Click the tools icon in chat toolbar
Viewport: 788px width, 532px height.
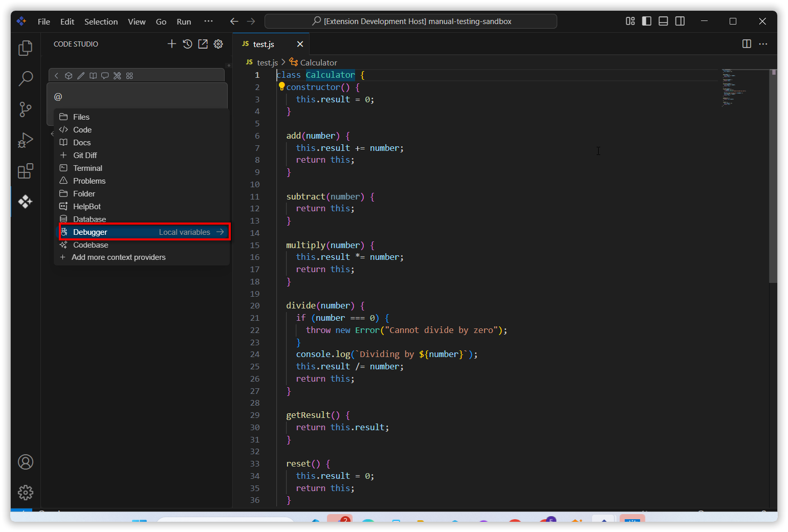117,76
